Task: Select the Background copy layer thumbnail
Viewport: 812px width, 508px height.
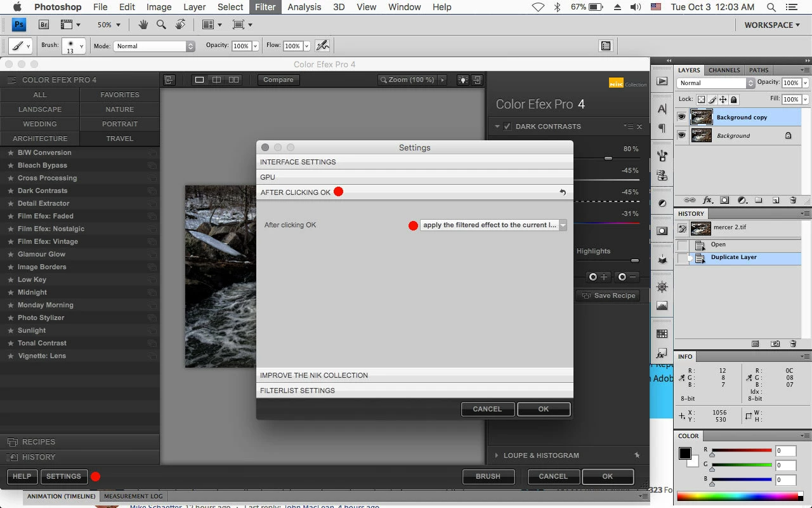Action: click(702, 117)
